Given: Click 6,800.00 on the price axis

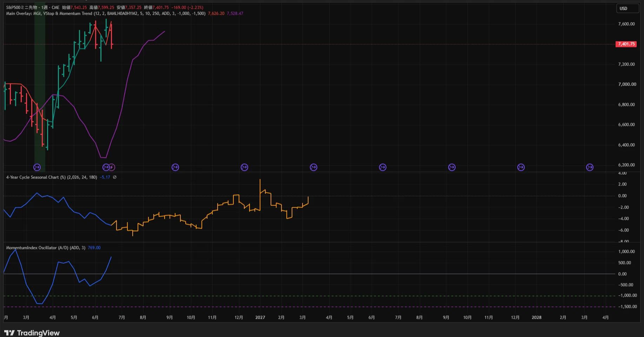Looking at the screenshot, I should pyautogui.click(x=626, y=105).
